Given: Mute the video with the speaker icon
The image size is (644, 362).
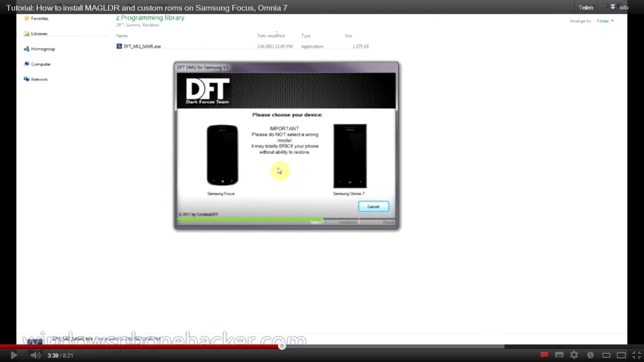Looking at the screenshot, I should click(x=35, y=355).
